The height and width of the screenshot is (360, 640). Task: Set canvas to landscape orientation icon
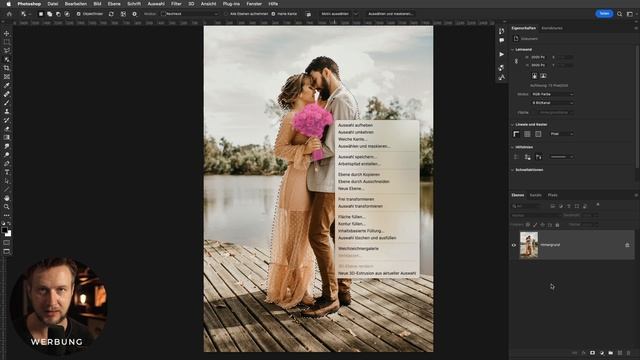[x=543, y=76]
